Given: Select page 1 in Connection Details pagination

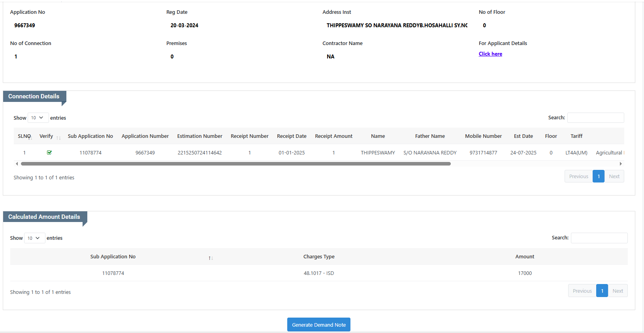Looking at the screenshot, I should (x=599, y=177).
